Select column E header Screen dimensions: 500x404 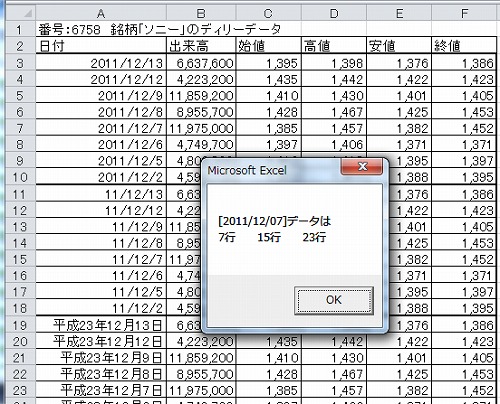399,13
